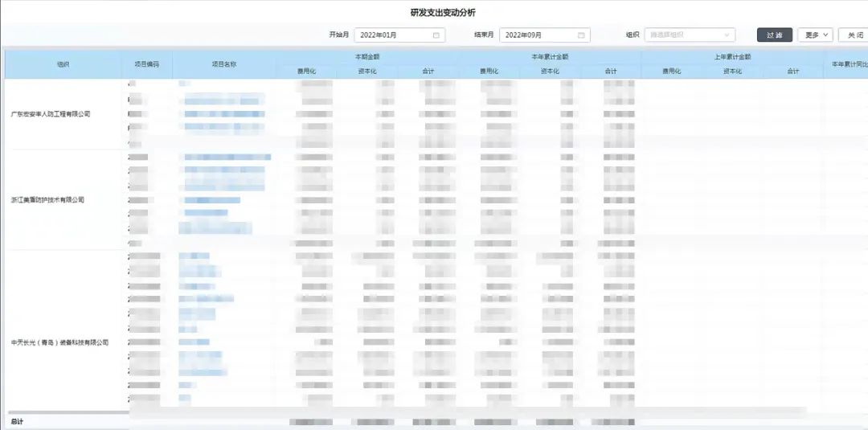Click the 关闭 button
Image resolution: width=868 pixels, height=430 pixels.
point(854,35)
